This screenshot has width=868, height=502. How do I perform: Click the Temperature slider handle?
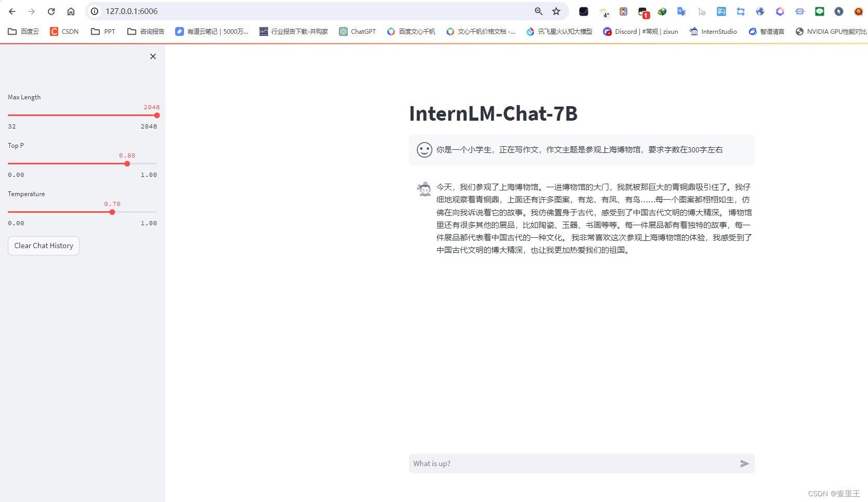coord(112,212)
